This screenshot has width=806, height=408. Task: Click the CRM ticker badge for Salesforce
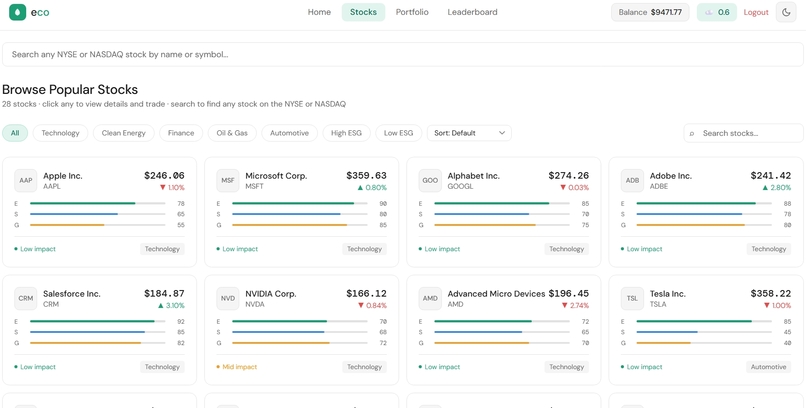point(26,299)
